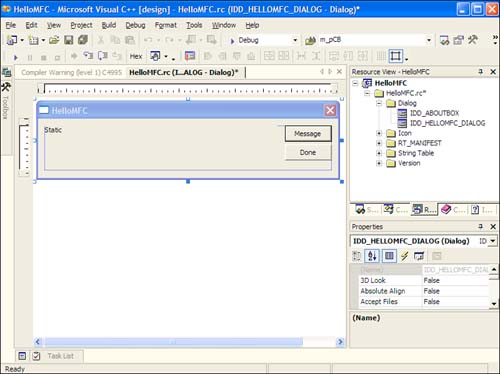This screenshot has height=374, width=500.
Task: Click the Server Explorer side icon
Action: (x=7, y=72)
